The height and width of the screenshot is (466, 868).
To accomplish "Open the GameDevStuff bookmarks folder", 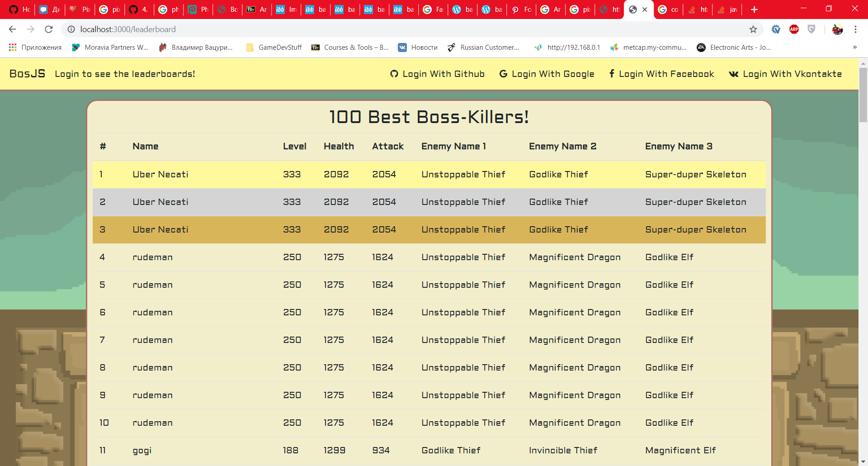I will [274, 47].
